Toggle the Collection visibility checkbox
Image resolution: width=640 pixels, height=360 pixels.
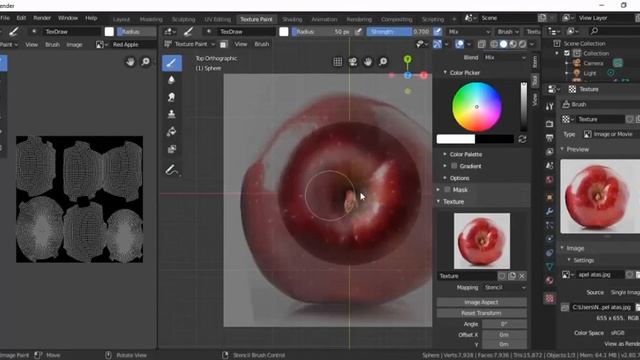(x=567, y=53)
